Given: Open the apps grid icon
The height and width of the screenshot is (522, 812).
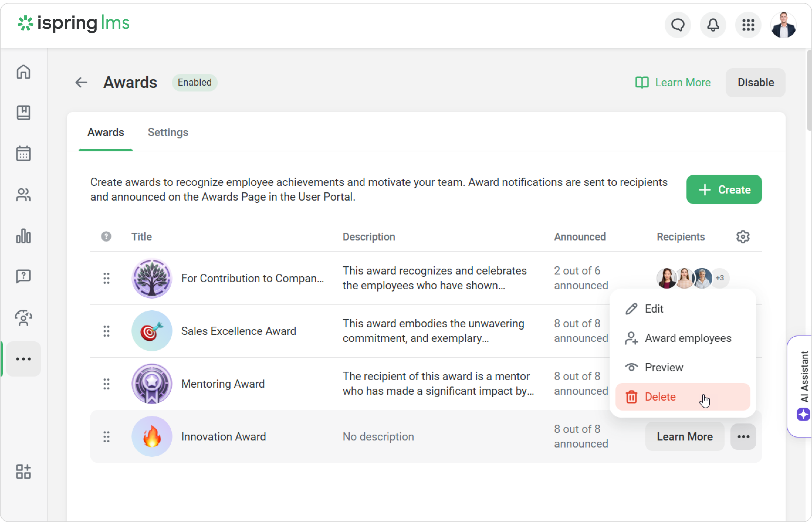Looking at the screenshot, I should click(x=748, y=25).
